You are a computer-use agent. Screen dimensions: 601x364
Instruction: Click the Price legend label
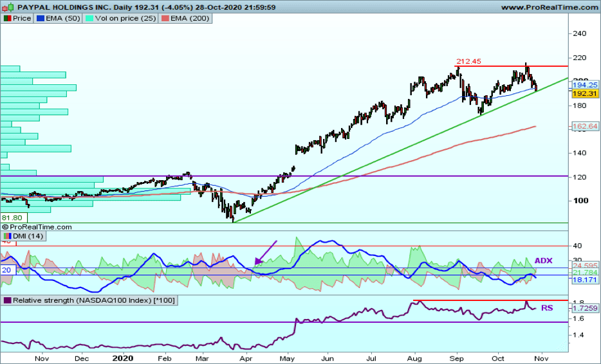point(22,19)
